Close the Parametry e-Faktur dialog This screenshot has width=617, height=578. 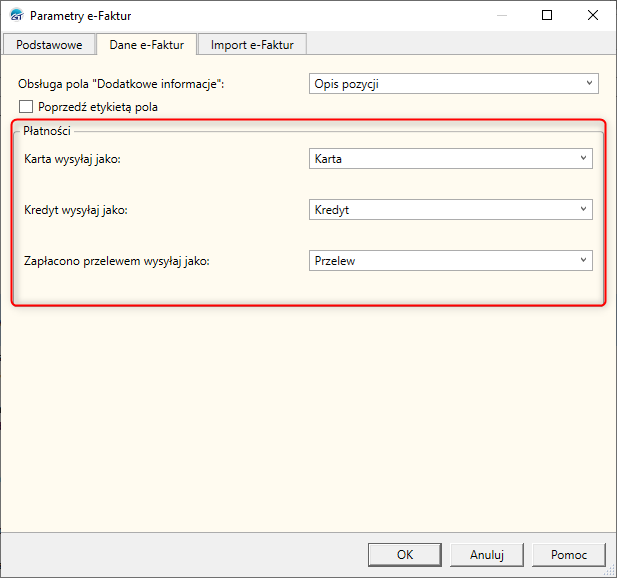pos(593,16)
